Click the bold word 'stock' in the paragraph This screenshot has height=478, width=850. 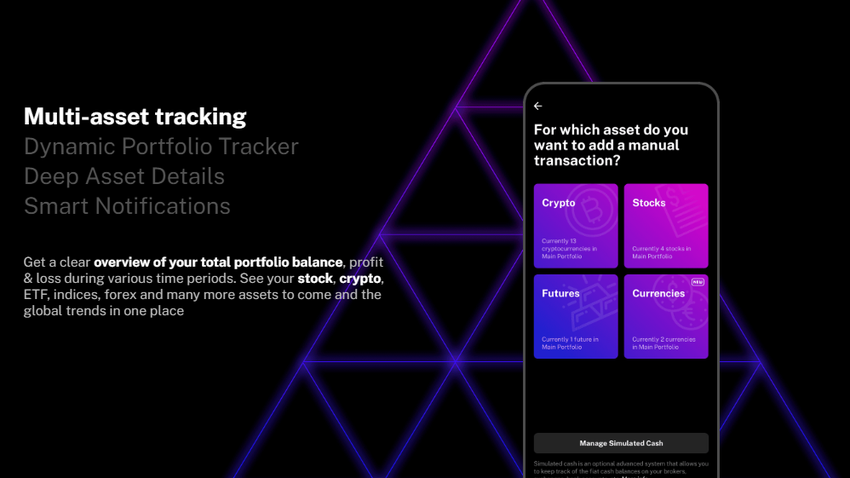(315, 279)
